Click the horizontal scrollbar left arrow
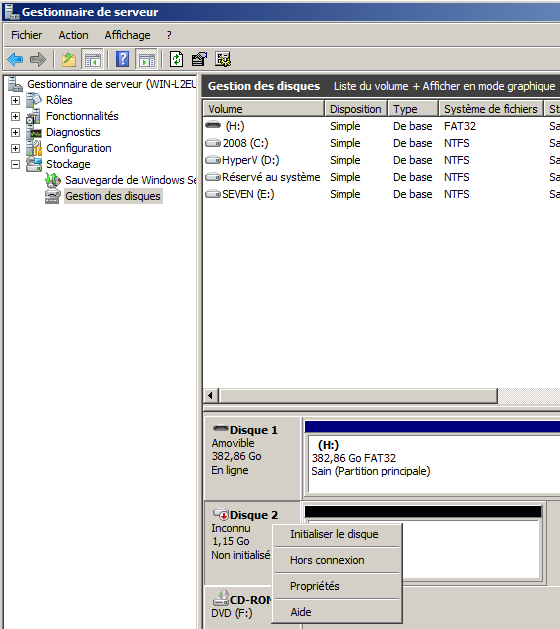 point(211,396)
